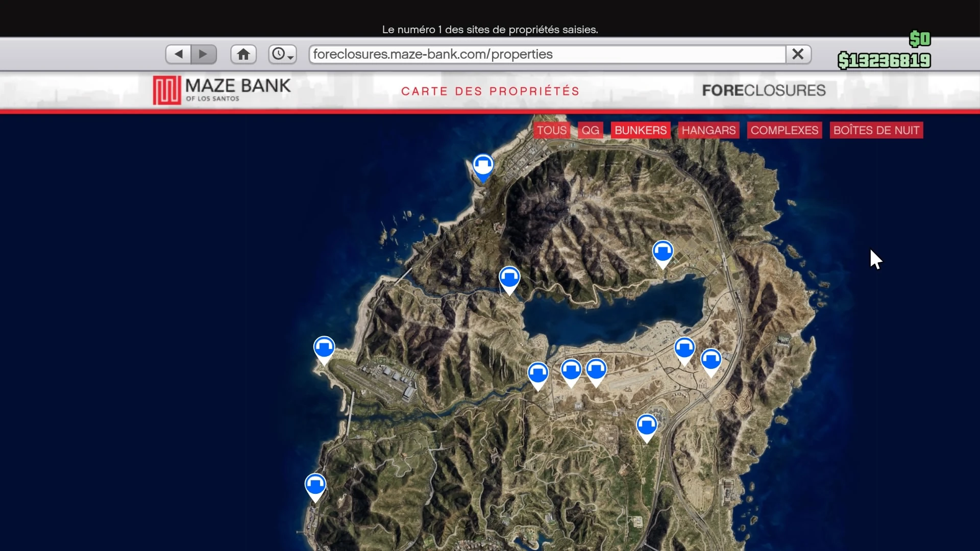980x551 pixels.
Task: Select the COMPLEXES filter
Action: pyautogui.click(x=784, y=130)
